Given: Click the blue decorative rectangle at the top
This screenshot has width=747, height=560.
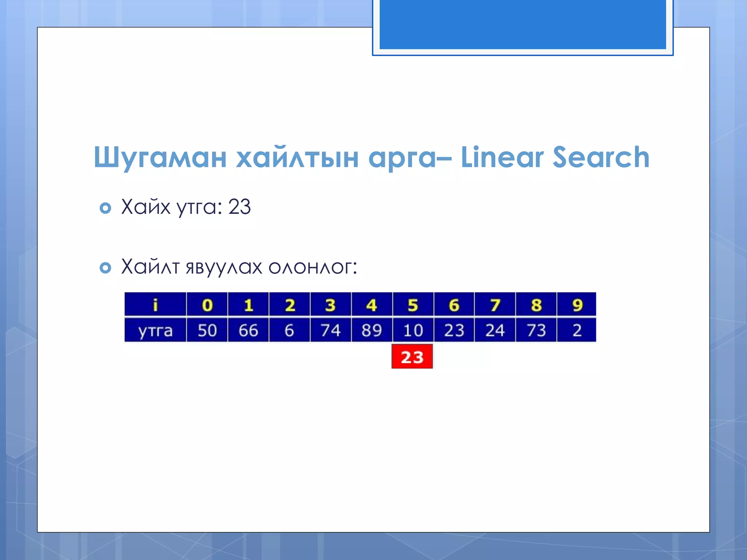Looking at the screenshot, I should click(x=523, y=24).
